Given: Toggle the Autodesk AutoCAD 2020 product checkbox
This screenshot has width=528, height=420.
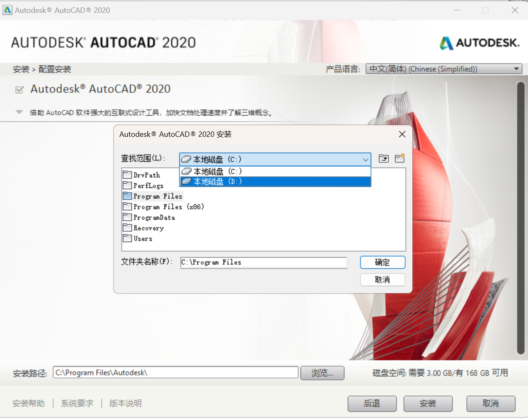Looking at the screenshot, I should coord(19,90).
